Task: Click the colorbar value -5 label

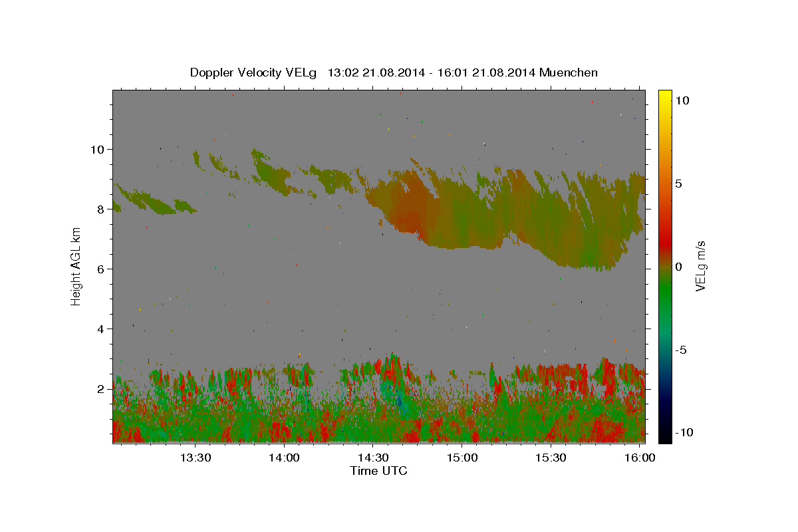Action: (x=680, y=350)
